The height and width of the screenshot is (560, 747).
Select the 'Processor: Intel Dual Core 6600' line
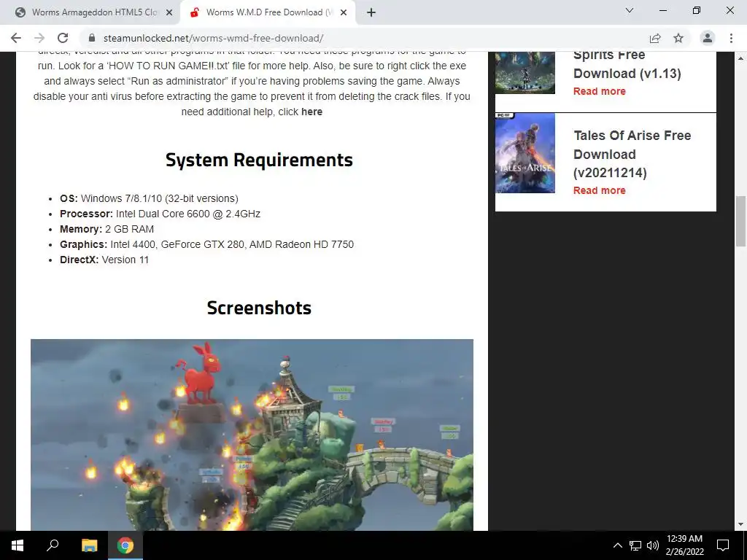(160, 214)
